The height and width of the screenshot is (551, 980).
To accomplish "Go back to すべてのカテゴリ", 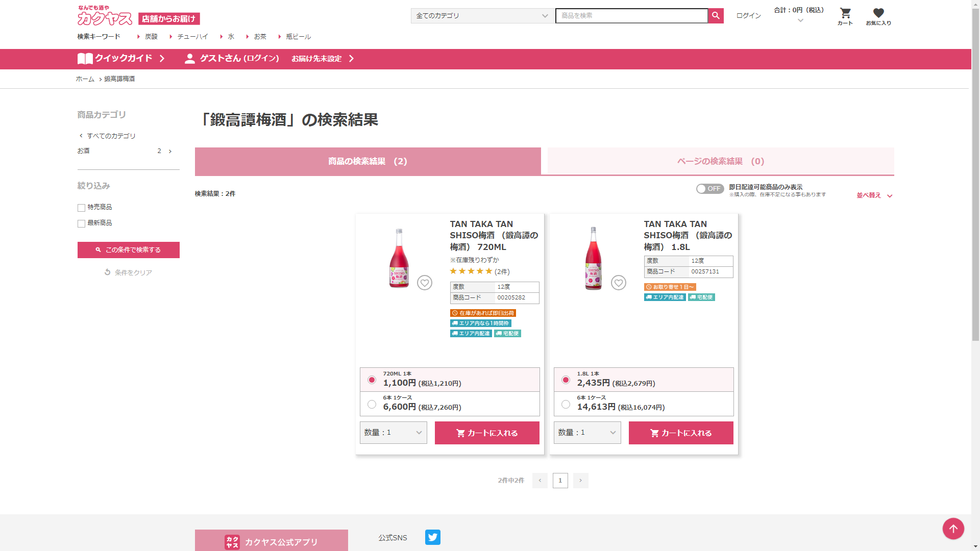I will pyautogui.click(x=107, y=136).
